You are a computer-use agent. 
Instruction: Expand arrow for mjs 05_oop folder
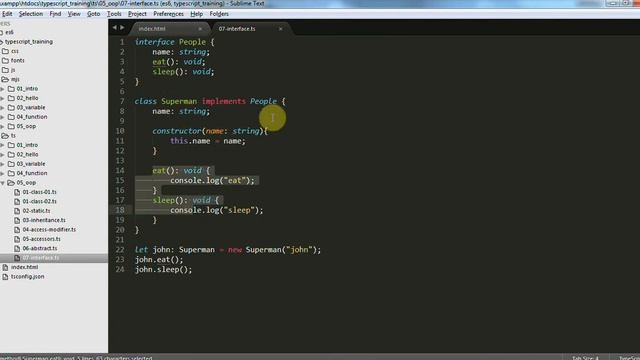pyautogui.click(x=3, y=126)
